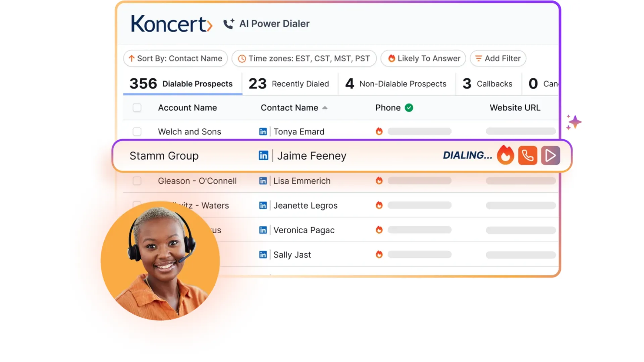The height and width of the screenshot is (362, 644).
Task: Click the flame icon in Veronica Pagac row
Action: (379, 230)
